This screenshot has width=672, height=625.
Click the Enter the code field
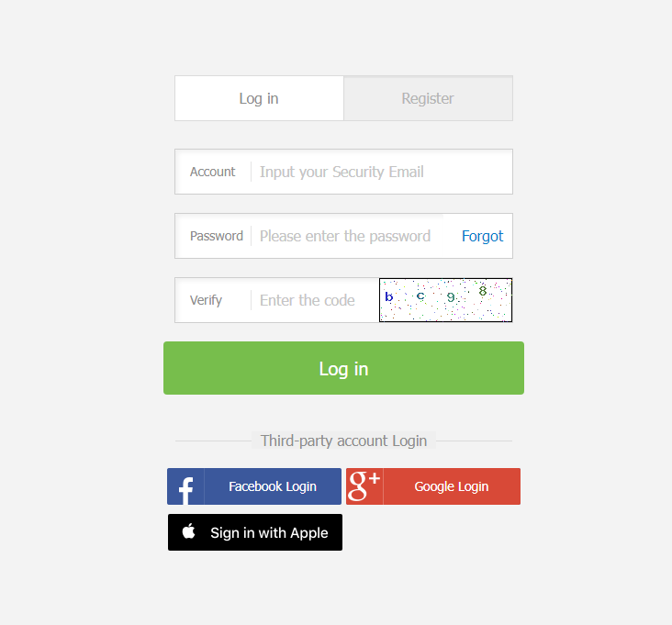click(x=315, y=300)
